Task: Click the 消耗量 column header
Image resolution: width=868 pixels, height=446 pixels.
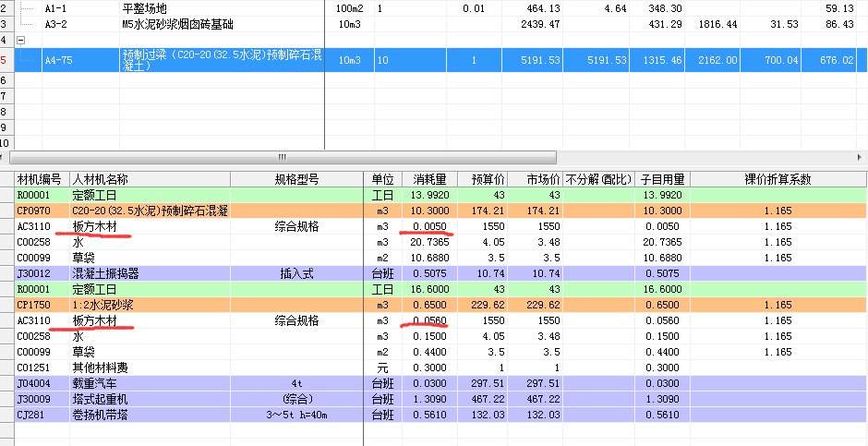Action: [429, 179]
